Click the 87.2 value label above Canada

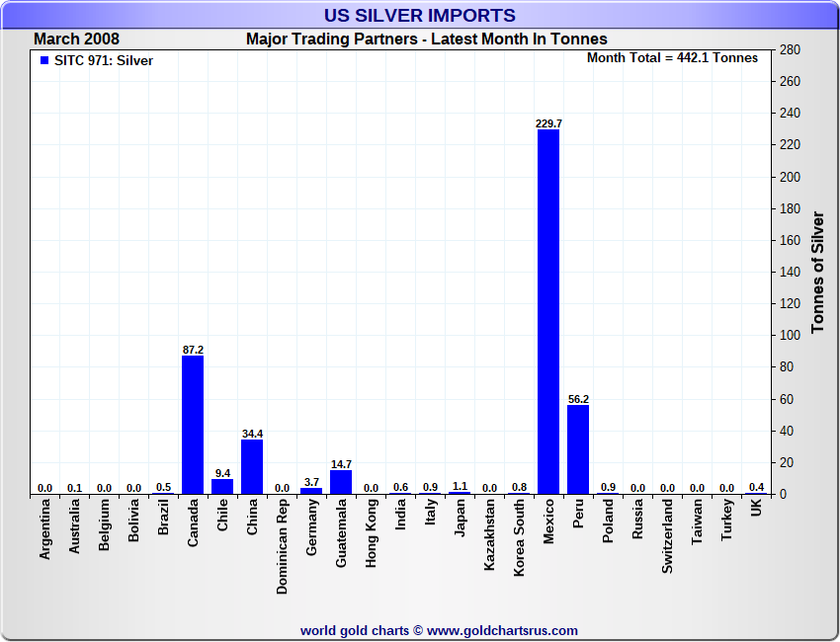tap(193, 350)
